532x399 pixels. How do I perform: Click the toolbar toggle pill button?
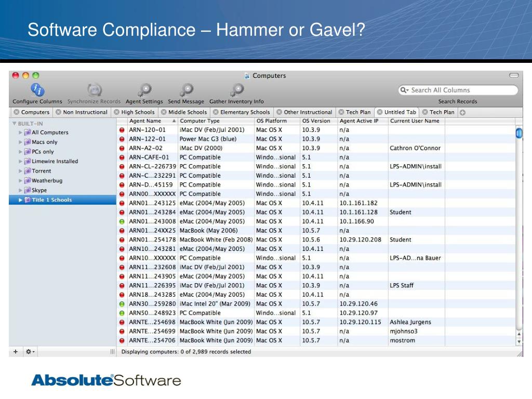(514, 75)
